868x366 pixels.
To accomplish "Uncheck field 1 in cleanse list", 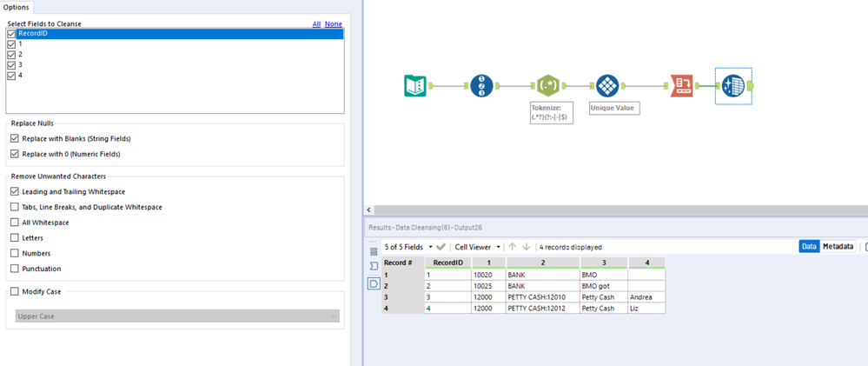I will click(x=11, y=44).
